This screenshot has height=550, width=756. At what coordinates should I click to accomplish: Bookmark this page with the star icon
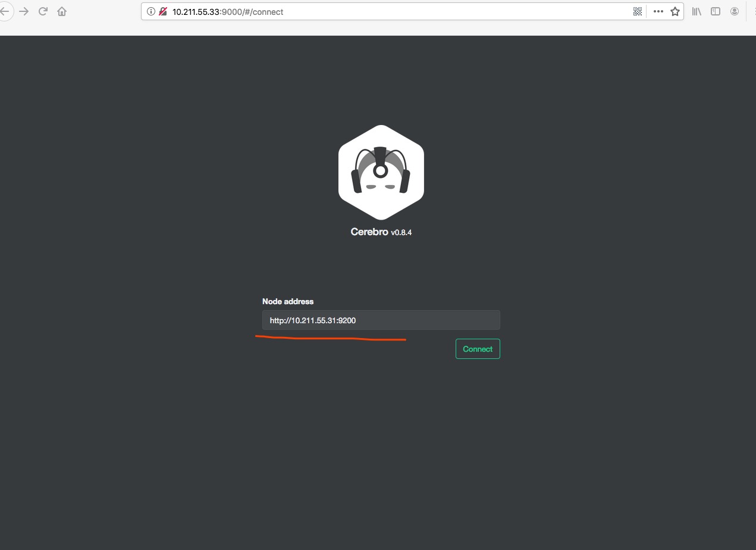(675, 11)
